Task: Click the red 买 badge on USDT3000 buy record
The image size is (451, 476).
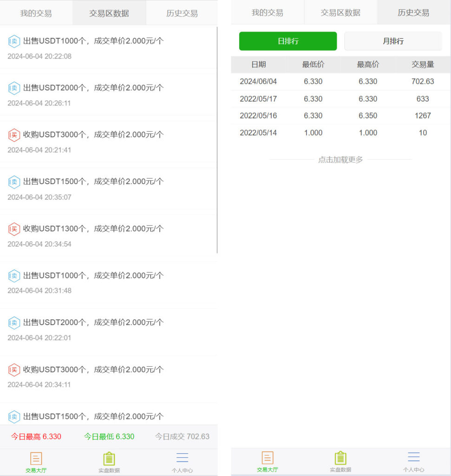Action: tap(14, 134)
